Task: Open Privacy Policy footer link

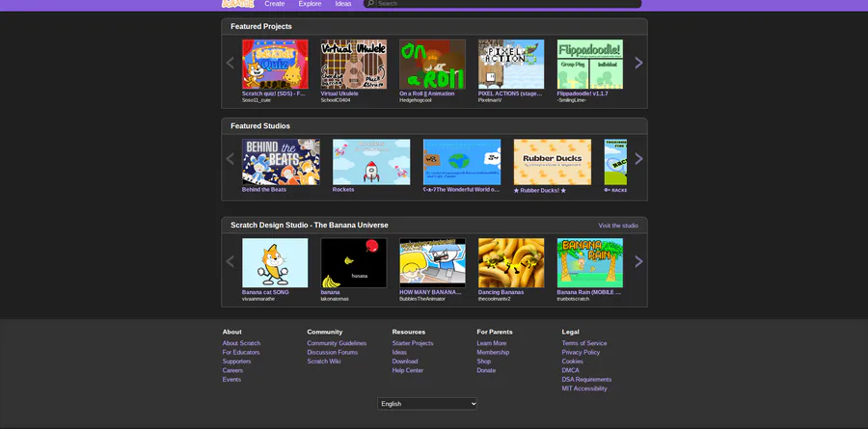Action: [x=581, y=352]
